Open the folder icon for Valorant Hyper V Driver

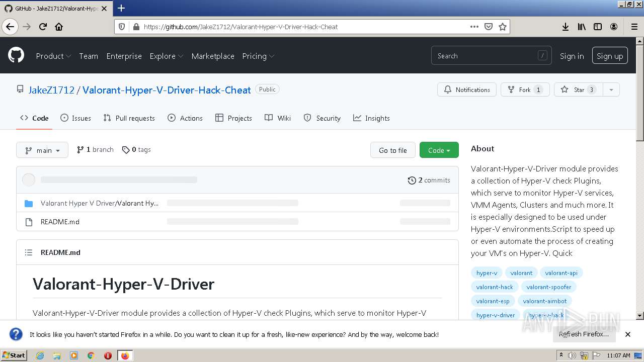click(x=29, y=203)
